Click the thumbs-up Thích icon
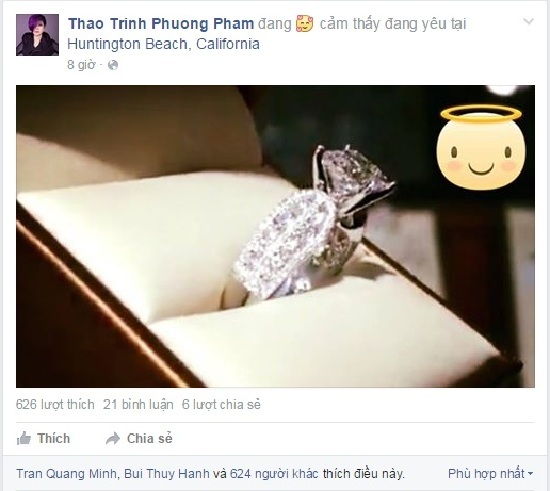Image resolution: width=550 pixels, height=491 pixels. point(24,438)
